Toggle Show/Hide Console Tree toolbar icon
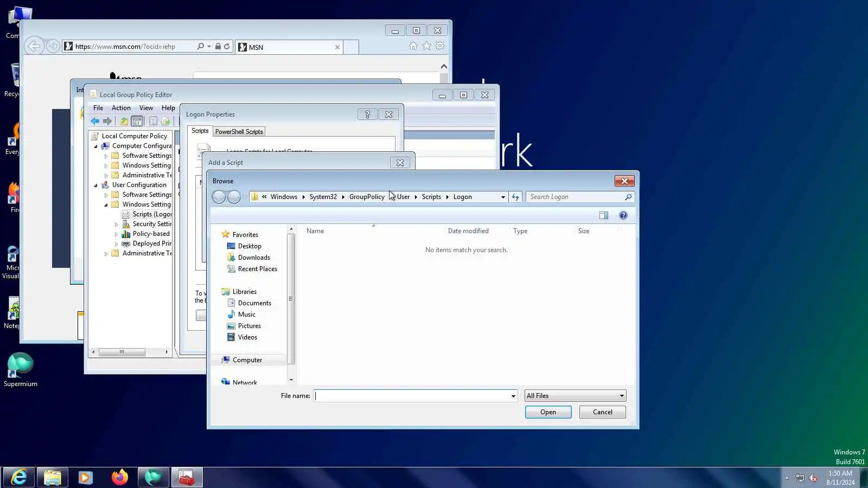This screenshot has width=868, height=488. 137,121
